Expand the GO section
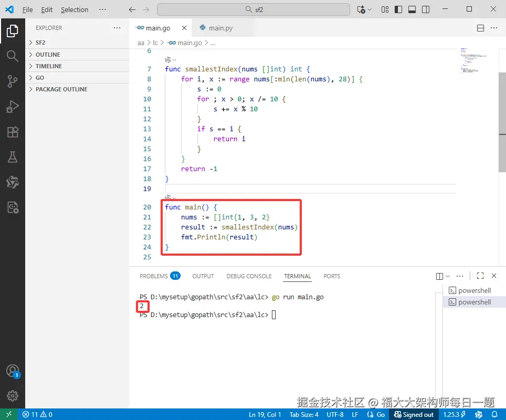Screen dimensions: 506x420 (x=77, y=78)
